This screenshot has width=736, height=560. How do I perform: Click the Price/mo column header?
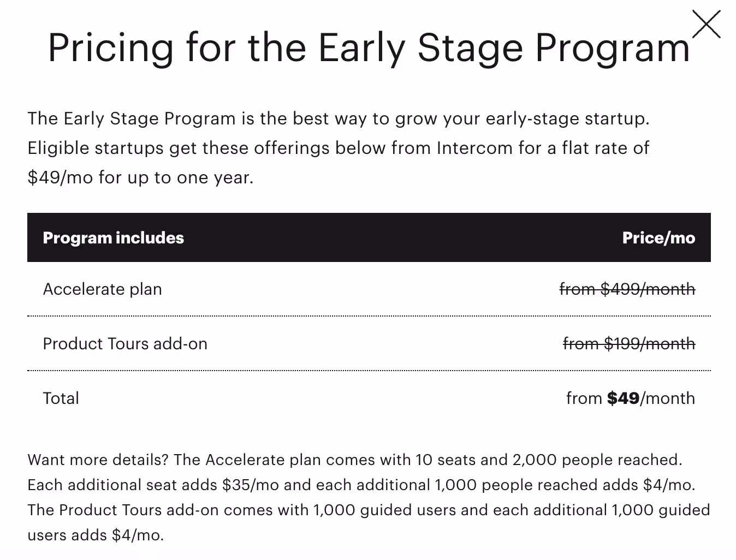(658, 237)
